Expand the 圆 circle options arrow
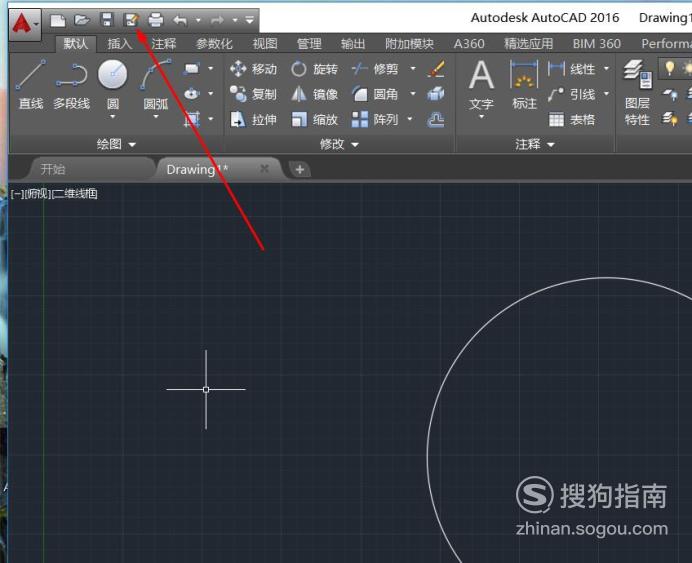The width and height of the screenshot is (692, 563). [113, 117]
